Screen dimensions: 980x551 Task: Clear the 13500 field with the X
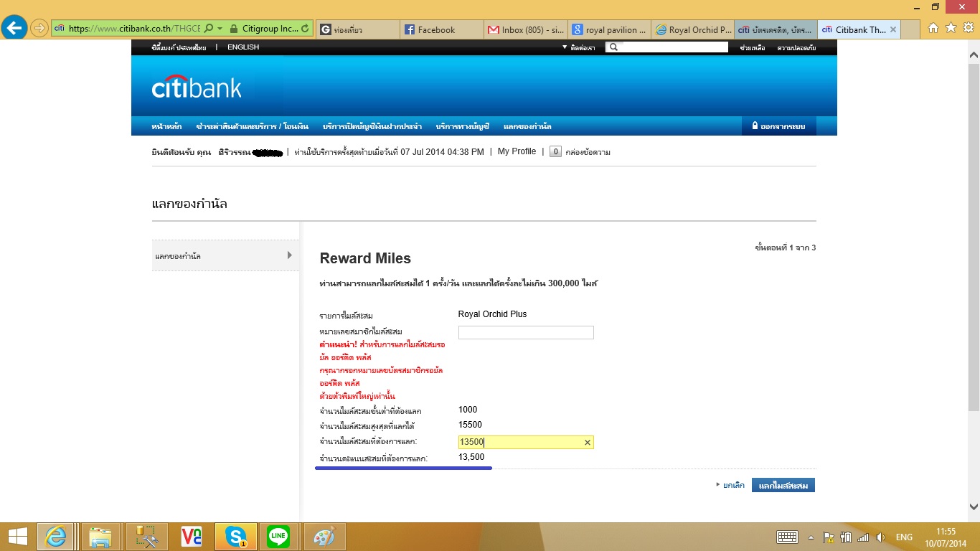pos(588,443)
